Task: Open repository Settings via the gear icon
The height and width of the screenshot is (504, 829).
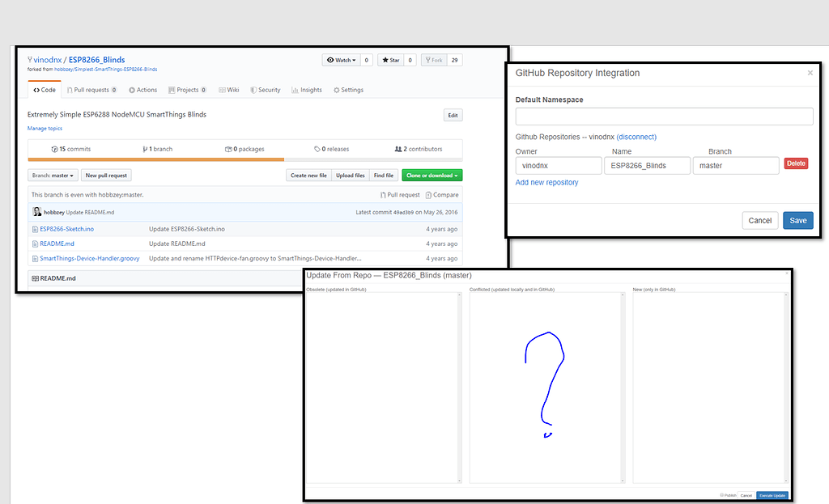Action: tap(338, 90)
